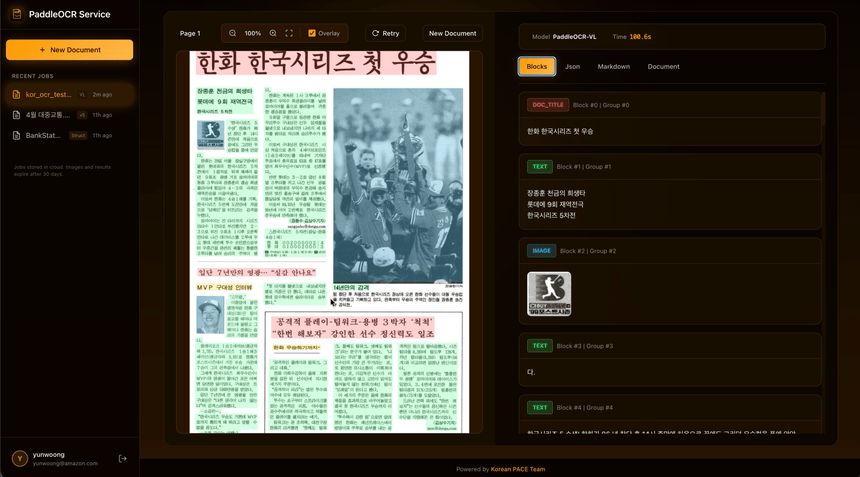The image size is (860, 477).
Task: Click the Struct badge on BankStat job
Action: [78, 135]
